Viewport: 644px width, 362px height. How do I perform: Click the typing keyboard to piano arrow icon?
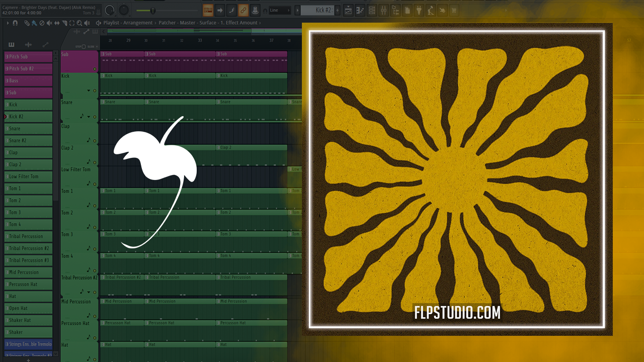pyautogui.click(x=219, y=10)
